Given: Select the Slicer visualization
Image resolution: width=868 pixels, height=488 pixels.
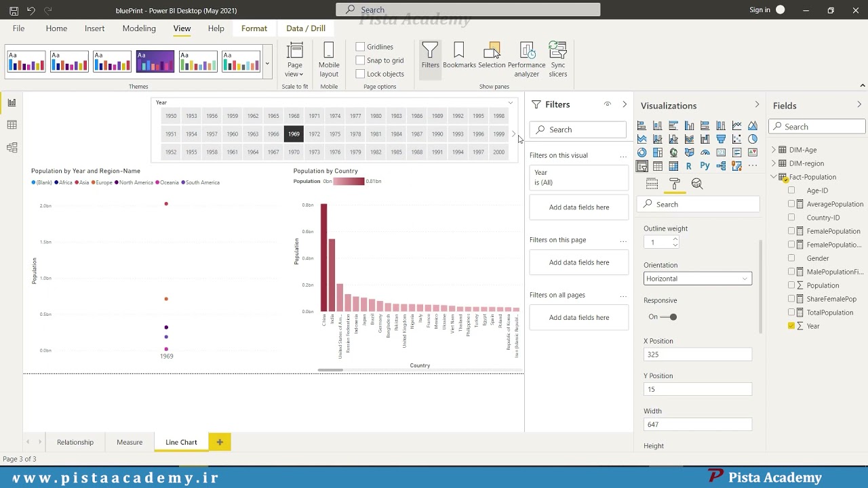Looking at the screenshot, I should 642,166.
